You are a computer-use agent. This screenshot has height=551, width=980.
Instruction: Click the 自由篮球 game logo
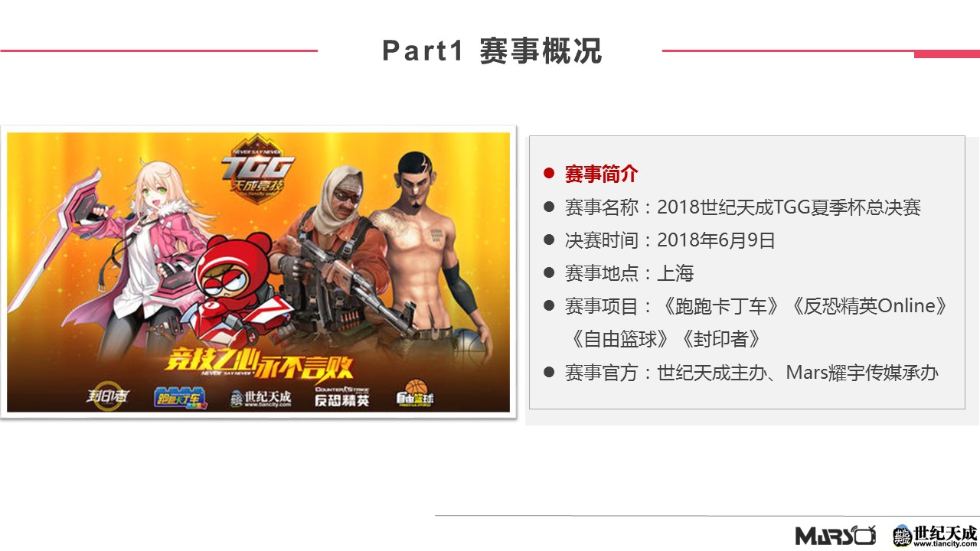[x=414, y=396]
